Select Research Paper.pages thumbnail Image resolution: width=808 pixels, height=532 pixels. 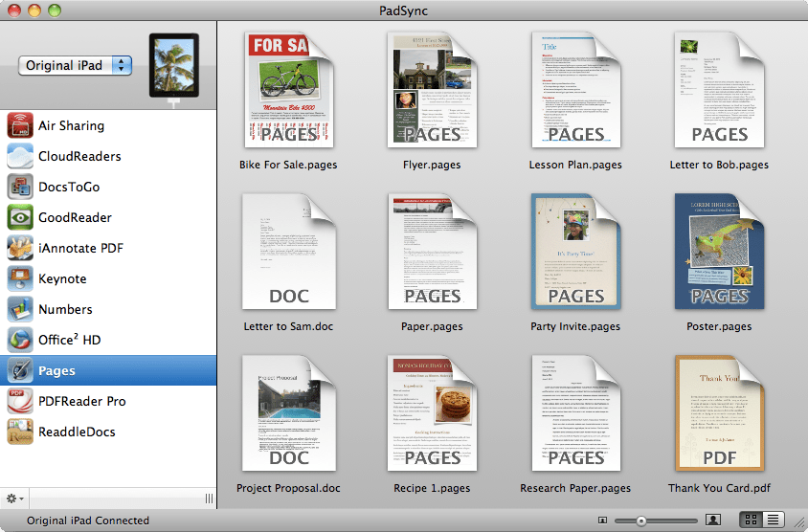tap(575, 413)
